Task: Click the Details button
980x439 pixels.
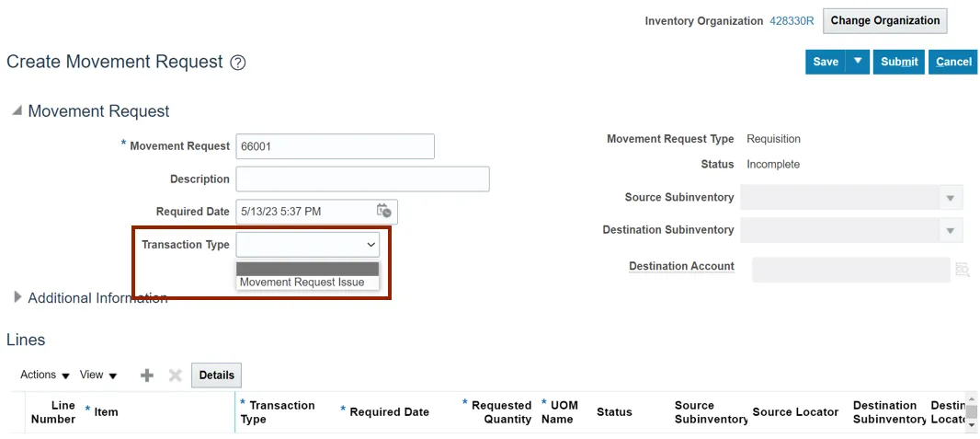Action: tap(216, 375)
